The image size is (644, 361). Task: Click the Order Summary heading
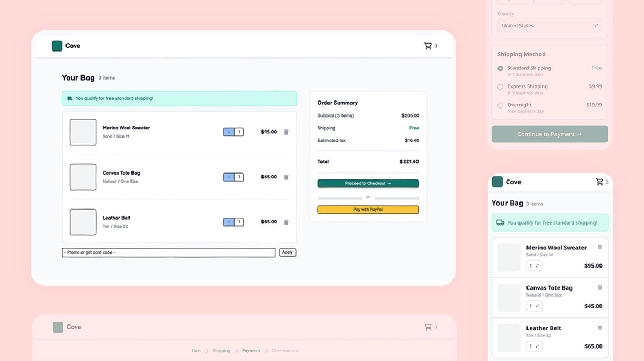338,103
